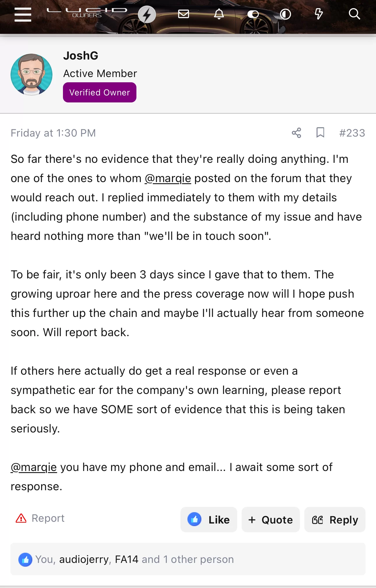This screenshot has width=376, height=588.
Task: Toggle the Like button on the post
Action: point(209,520)
